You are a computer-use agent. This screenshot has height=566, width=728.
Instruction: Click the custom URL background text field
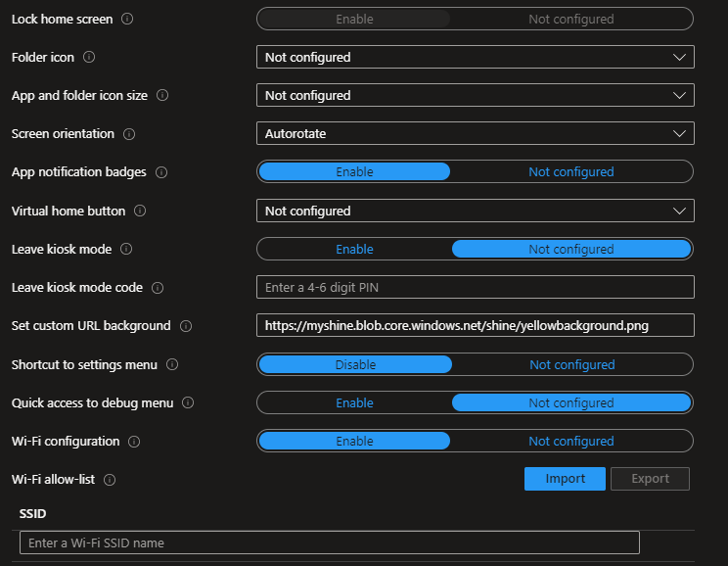[x=475, y=326]
